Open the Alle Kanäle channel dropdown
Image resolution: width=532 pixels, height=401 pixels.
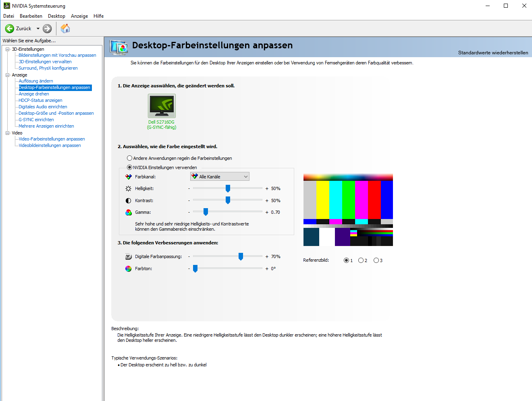pos(220,176)
